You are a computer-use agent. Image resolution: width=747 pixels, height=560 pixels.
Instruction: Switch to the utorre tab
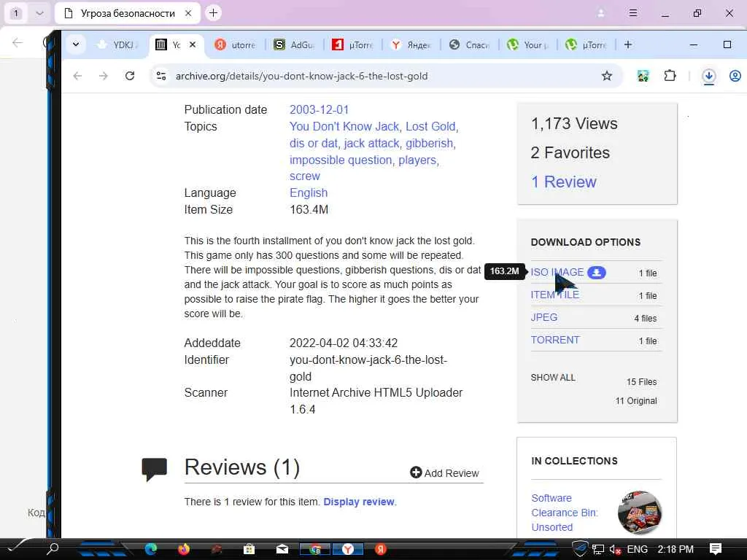236,44
